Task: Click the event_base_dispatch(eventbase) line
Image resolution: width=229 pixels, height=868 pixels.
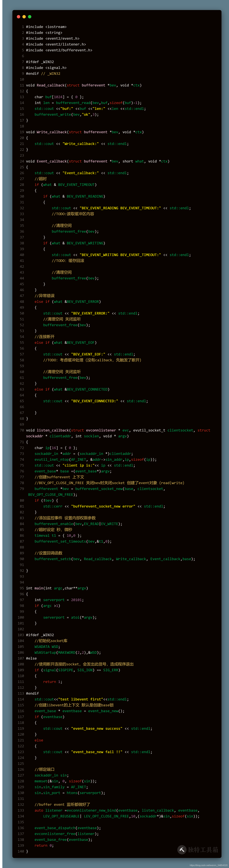Action: coord(68,828)
